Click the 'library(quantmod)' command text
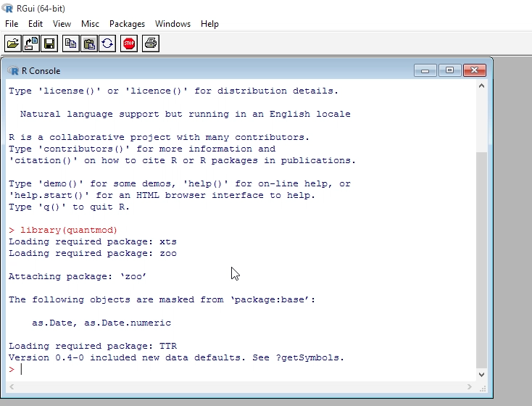 [69, 230]
